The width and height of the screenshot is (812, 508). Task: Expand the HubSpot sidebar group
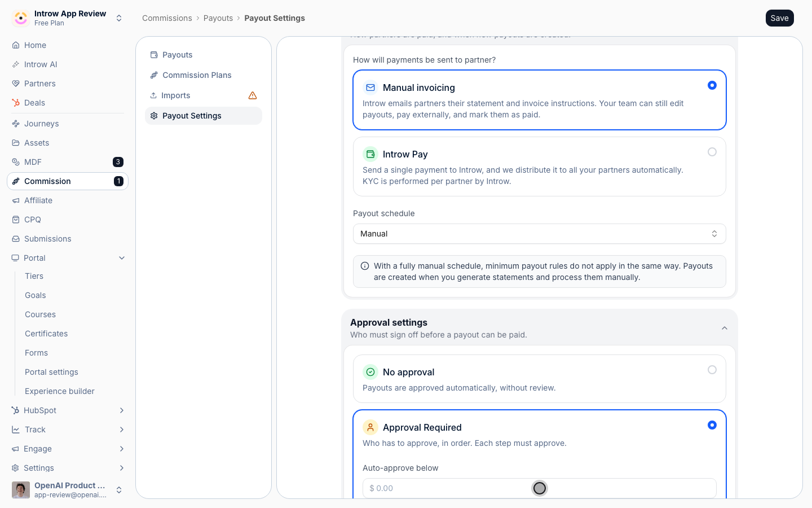click(x=122, y=410)
